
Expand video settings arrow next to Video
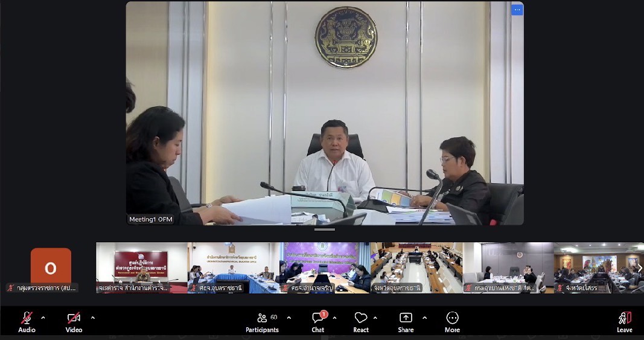point(92,317)
